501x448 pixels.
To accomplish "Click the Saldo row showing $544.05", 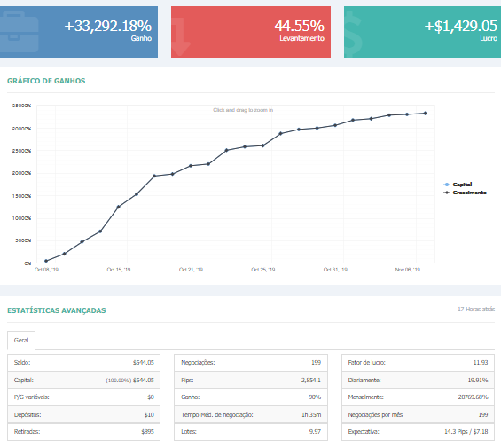I will click(83, 363).
